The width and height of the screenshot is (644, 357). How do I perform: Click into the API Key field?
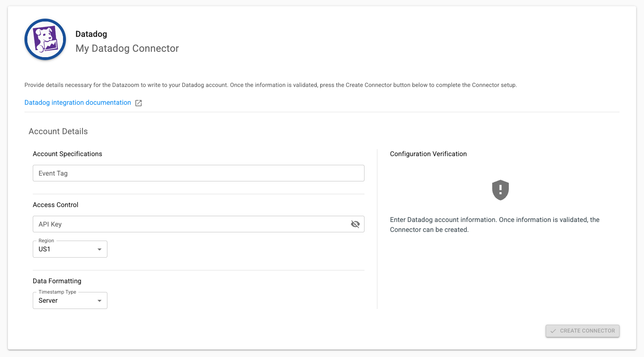[x=191, y=224]
